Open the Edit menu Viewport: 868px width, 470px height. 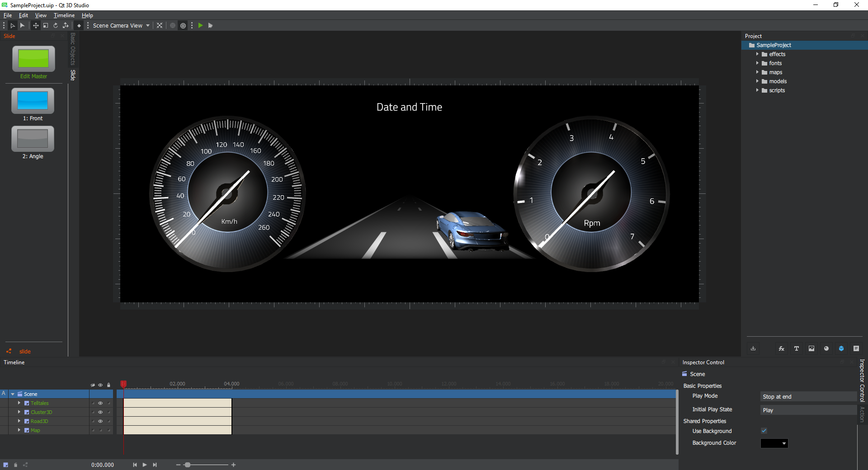24,15
